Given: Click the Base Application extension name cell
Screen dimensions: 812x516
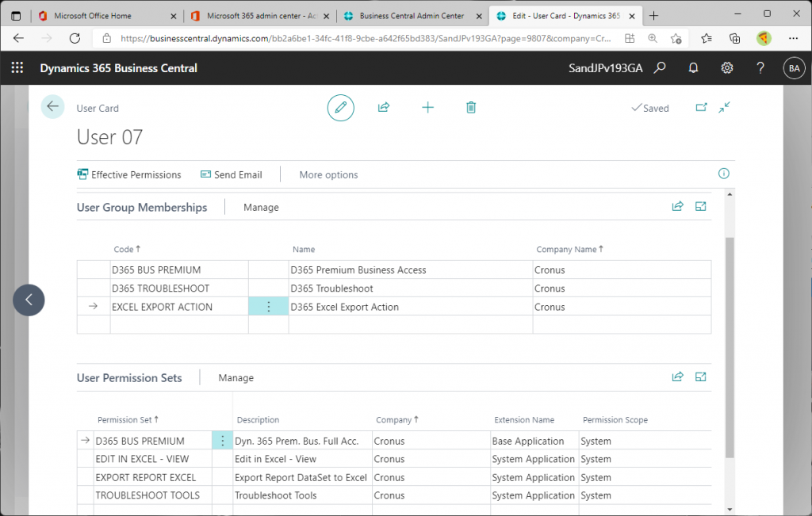Looking at the screenshot, I should tap(534, 441).
